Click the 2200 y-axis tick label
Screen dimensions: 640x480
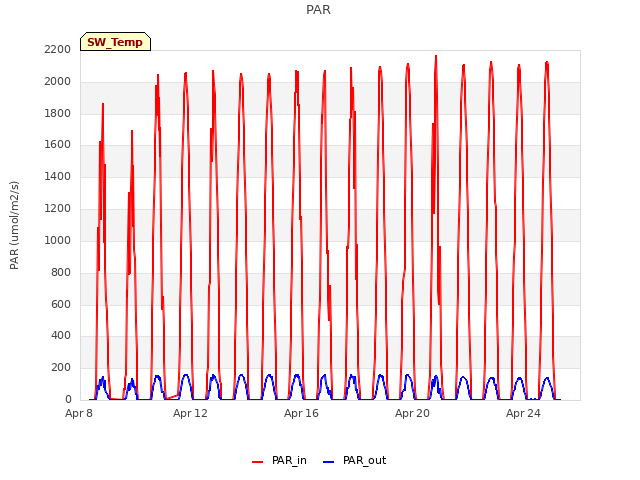tap(58, 50)
